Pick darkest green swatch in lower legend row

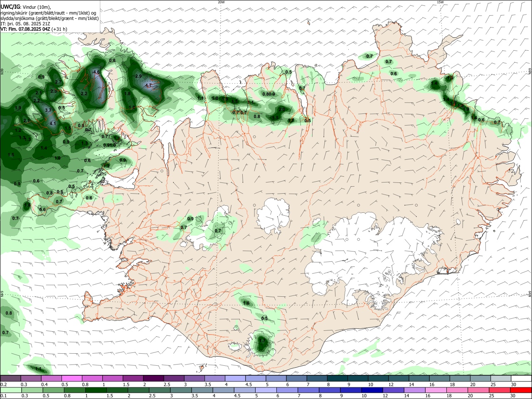click(96, 390)
